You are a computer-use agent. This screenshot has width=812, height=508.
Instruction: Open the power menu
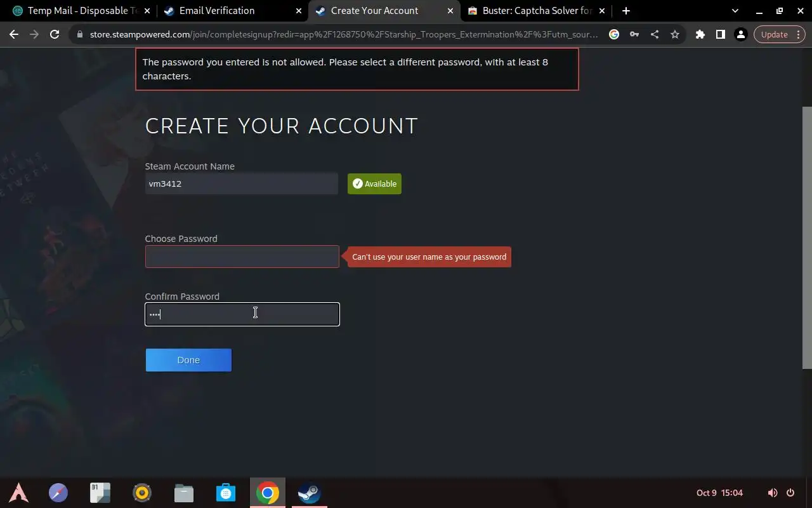point(790,493)
